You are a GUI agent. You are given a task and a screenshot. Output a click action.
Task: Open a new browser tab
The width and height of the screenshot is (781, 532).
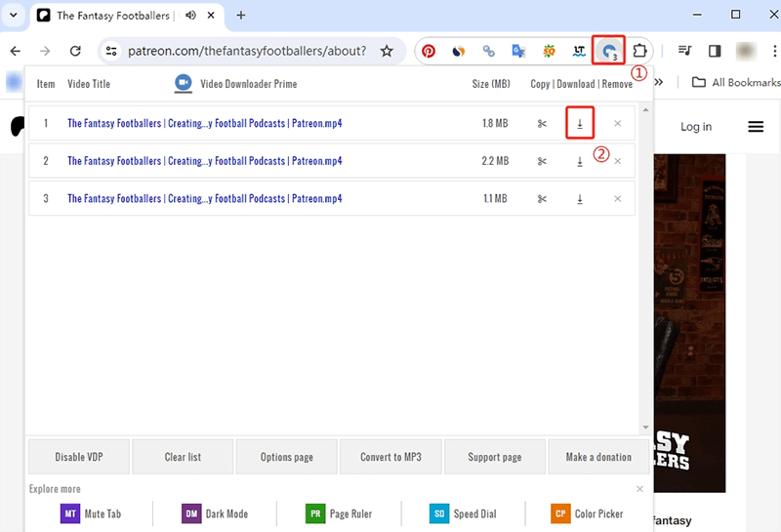(240, 16)
